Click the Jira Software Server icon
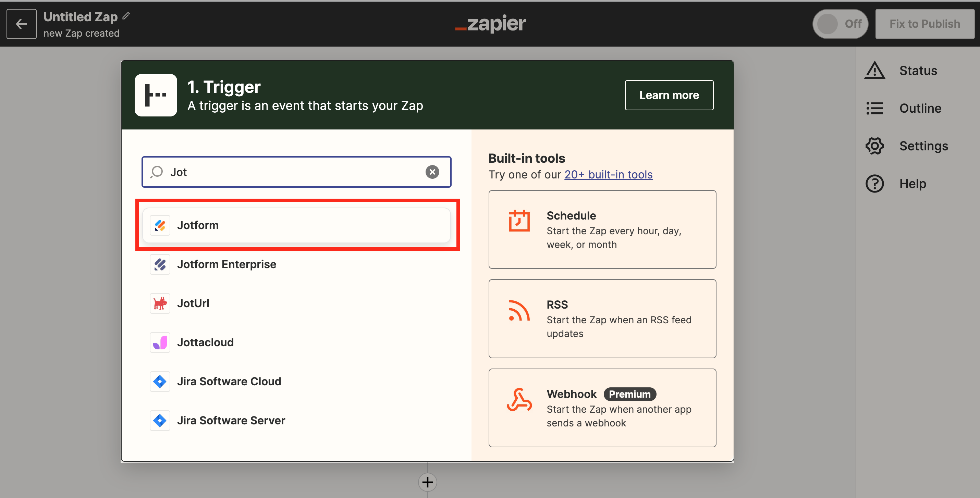The image size is (980, 498). click(x=160, y=421)
